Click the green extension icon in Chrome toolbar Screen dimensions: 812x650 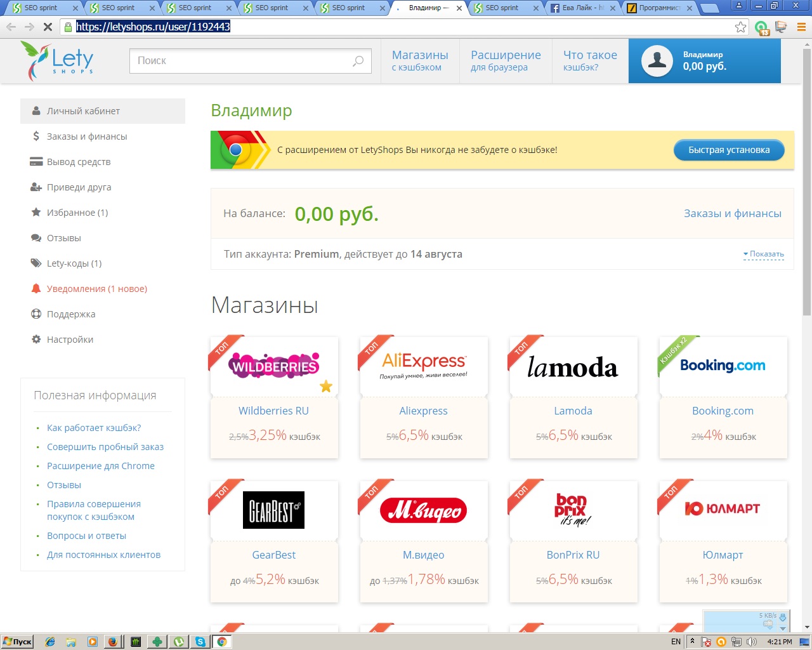click(x=761, y=27)
